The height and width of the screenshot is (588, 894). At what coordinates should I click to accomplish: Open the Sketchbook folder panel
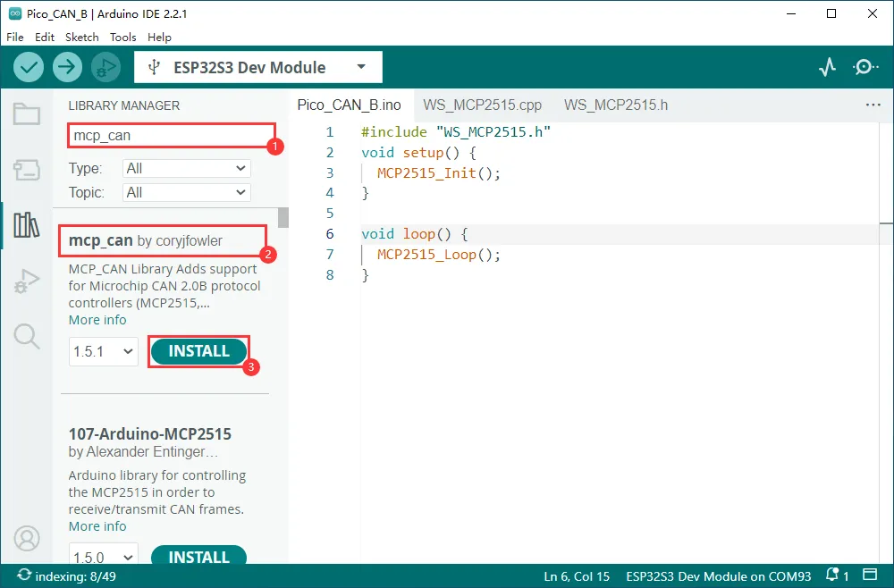tap(27, 113)
